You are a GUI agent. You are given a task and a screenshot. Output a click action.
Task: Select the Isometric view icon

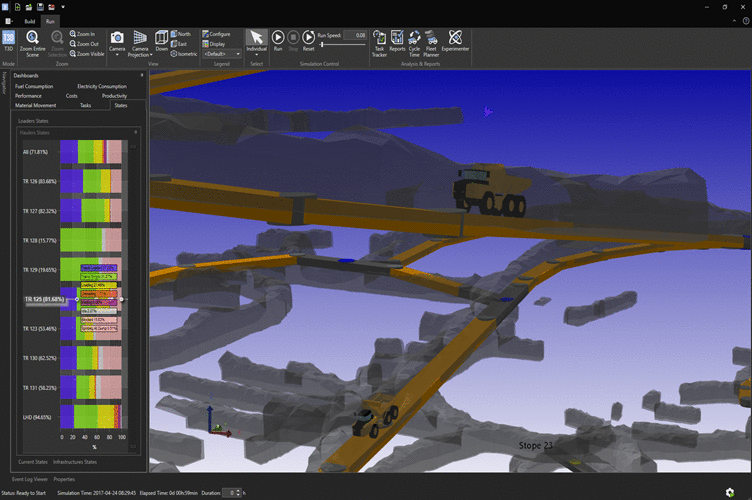pyautogui.click(x=174, y=54)
